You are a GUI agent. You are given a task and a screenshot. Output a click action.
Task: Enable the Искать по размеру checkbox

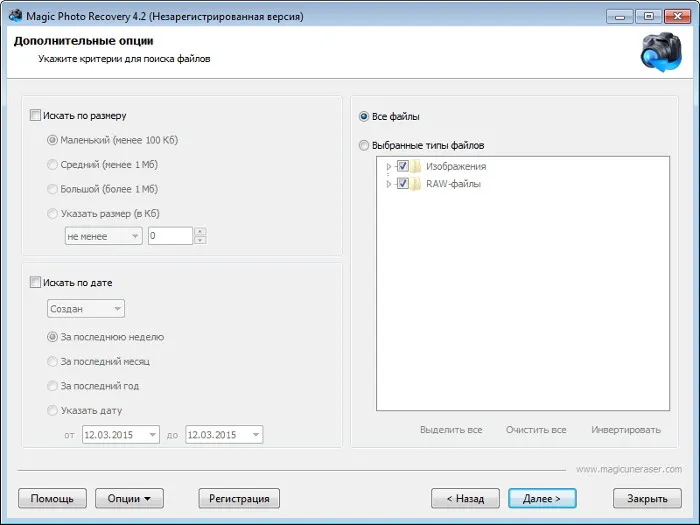click(35, 116)
